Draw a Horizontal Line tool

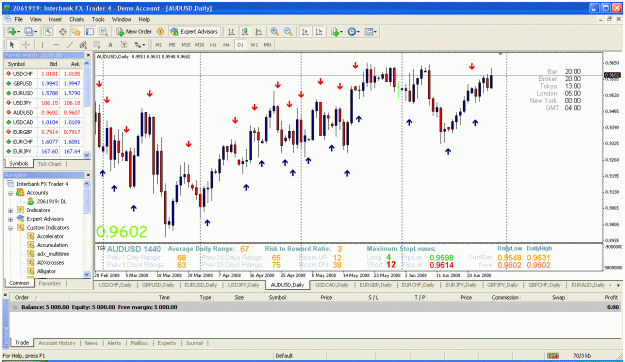(x=56, y=45)
